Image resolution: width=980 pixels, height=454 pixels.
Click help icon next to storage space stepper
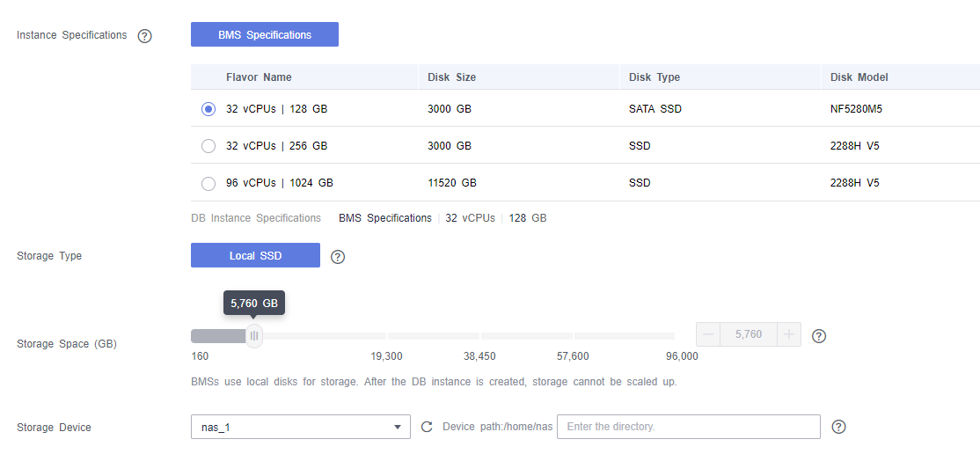[x=818, y=336]
